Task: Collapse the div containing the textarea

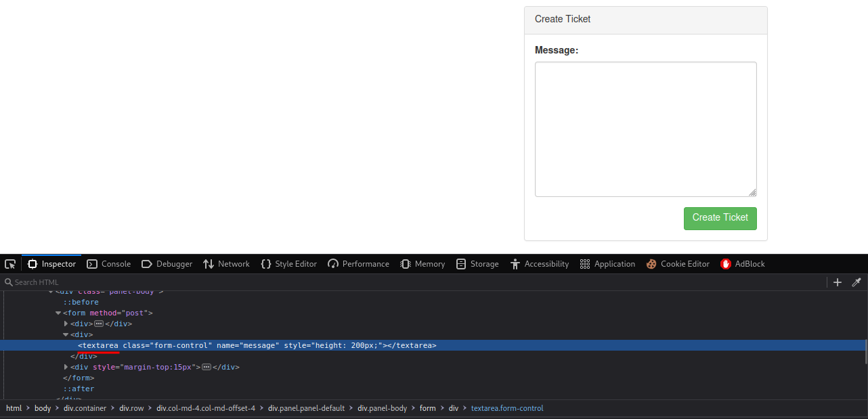Action: coord(66,335)
